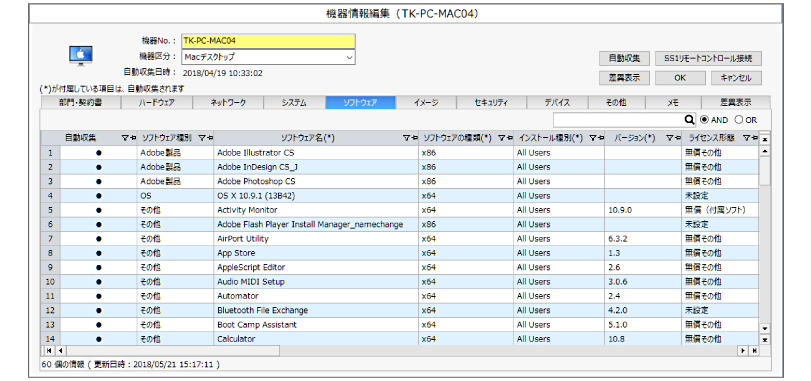Viewport: 811px width, 381px height.
Task: Confirm with the OK button
Action: click(x=680, y=78)
